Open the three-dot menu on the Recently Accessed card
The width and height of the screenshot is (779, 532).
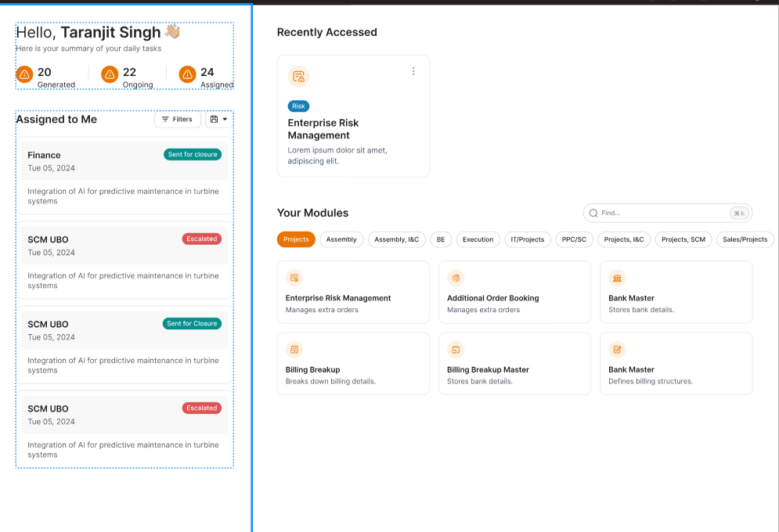(x=413, y=71)
